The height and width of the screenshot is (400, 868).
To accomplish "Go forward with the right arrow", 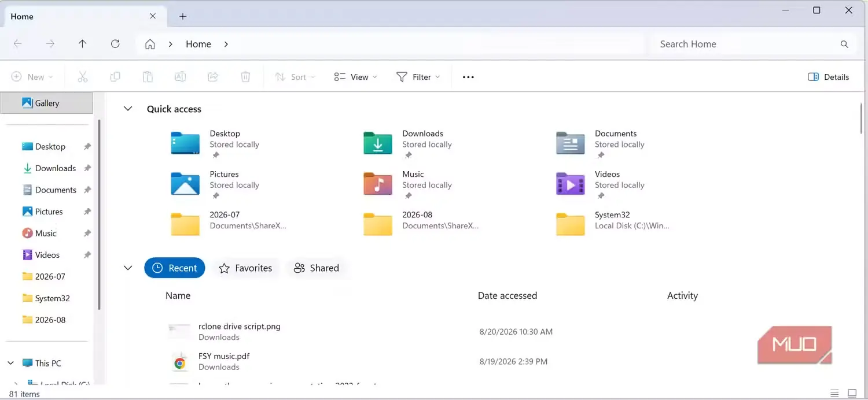I will pyautogui.click(x=50, y=44).
